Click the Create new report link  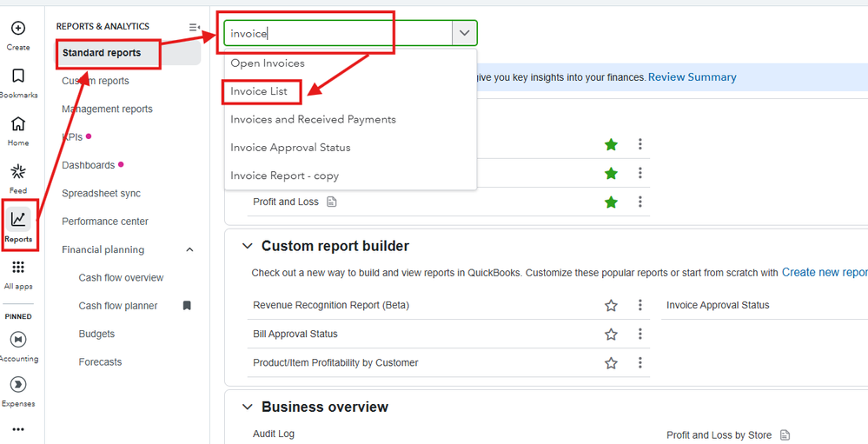click(x=824, y=272)
